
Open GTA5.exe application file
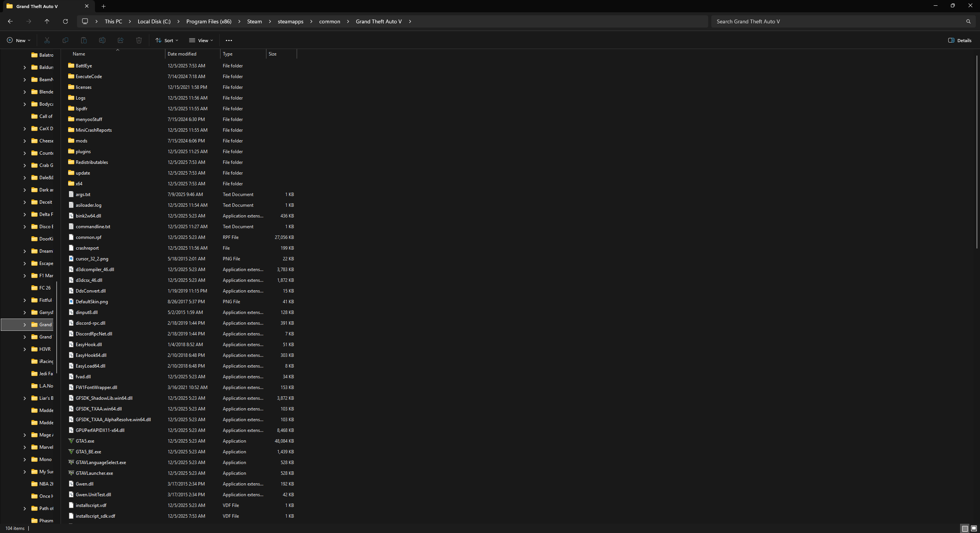[85, 441]
